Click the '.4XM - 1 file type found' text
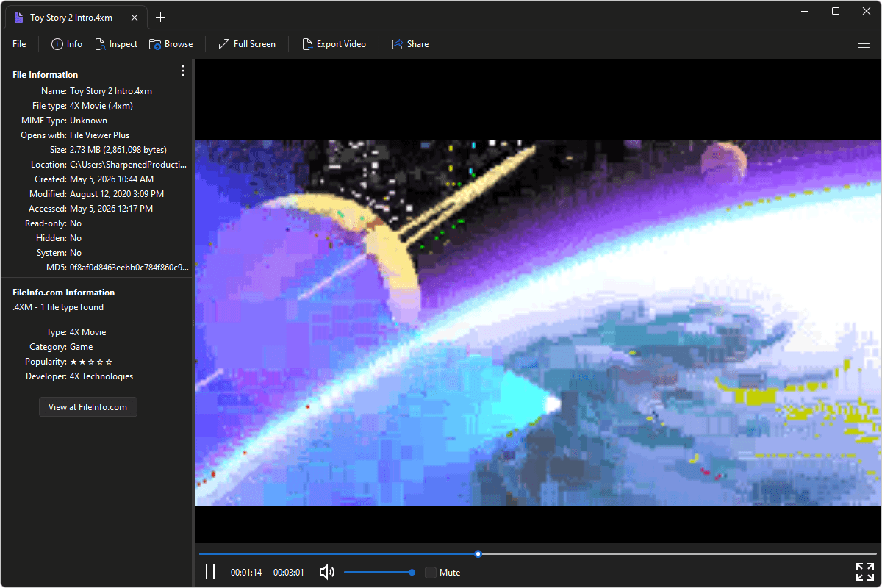This screenshot has width=882, height=588. coord(58,307)
